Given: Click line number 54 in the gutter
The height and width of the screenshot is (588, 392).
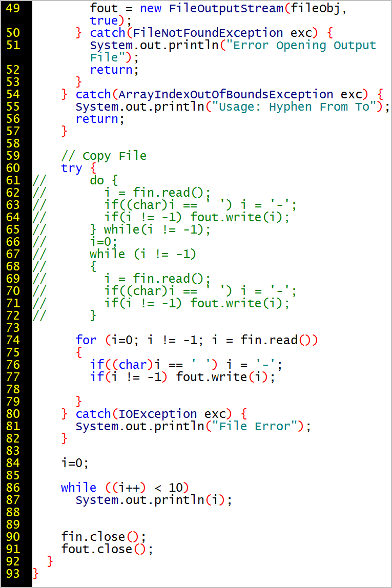Looking at the screenshot, I should (13, 94).
